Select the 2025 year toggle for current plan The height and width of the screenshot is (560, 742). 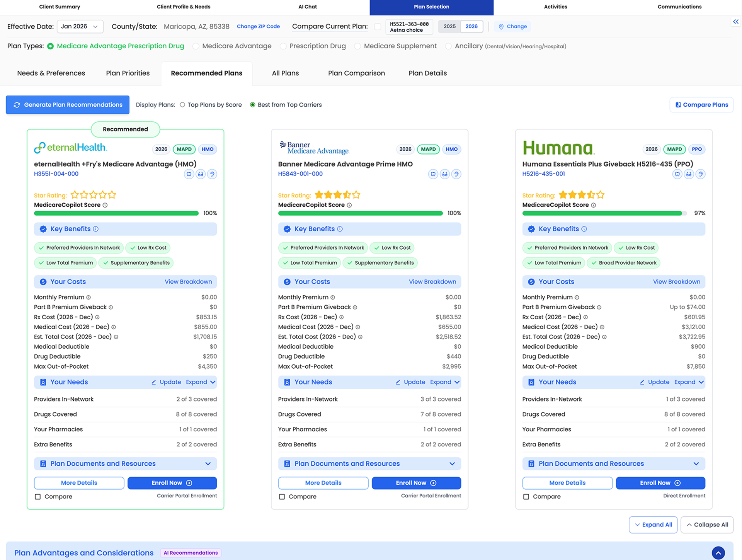coord(449,27)
